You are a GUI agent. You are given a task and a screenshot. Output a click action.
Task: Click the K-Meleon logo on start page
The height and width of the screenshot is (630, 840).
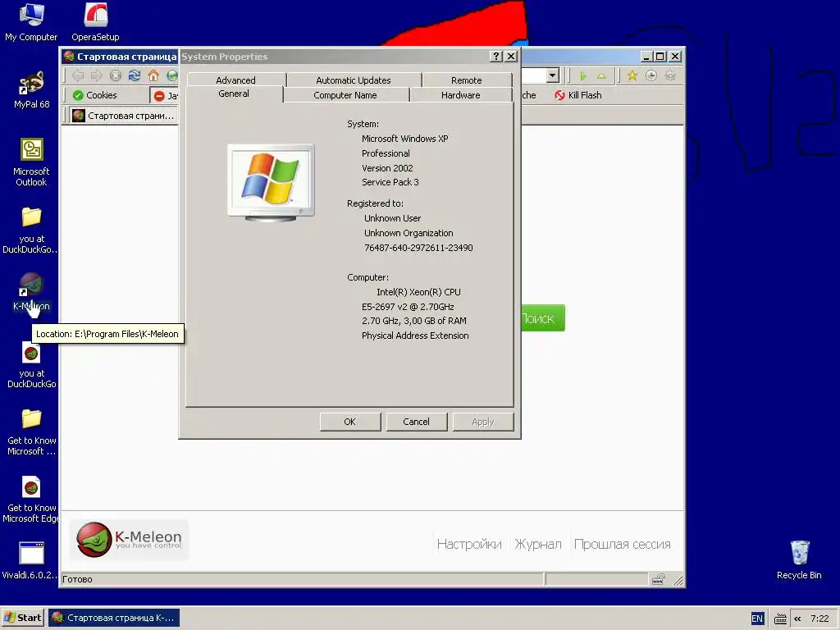coord(129,540)
